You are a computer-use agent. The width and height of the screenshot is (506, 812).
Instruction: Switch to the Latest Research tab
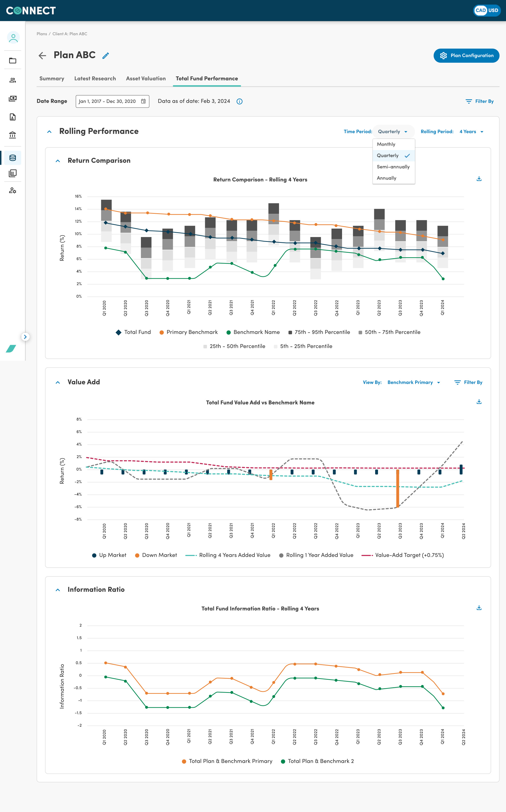95,79
